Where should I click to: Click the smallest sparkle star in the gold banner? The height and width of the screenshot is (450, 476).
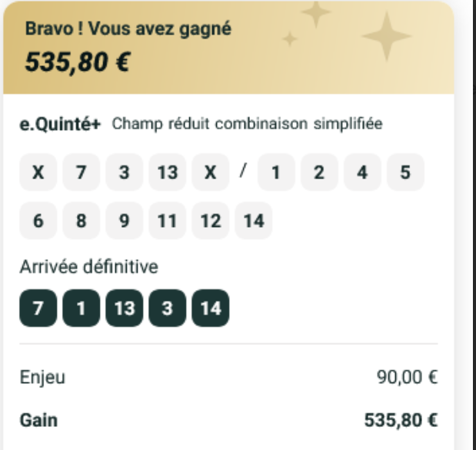[289, 39]
